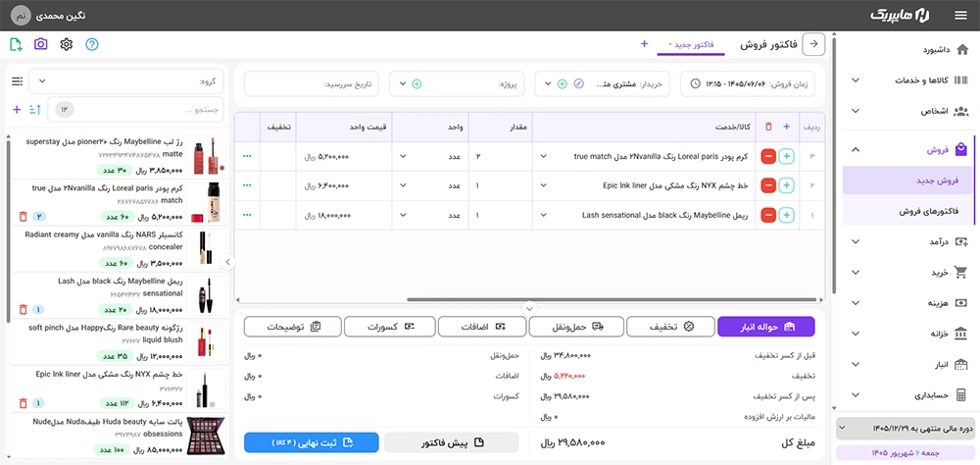The image size is (980, 465).
Task: Open three-dots menu for Lash sensational row
Action: point(247,215)
